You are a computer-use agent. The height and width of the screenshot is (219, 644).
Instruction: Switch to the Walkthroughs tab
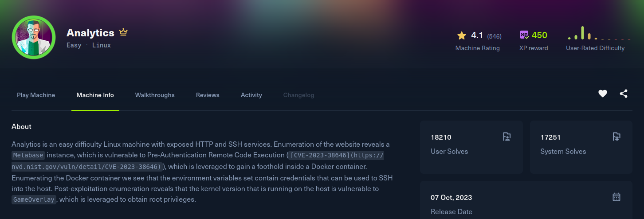pyautogui.click(x=155, y=95)
